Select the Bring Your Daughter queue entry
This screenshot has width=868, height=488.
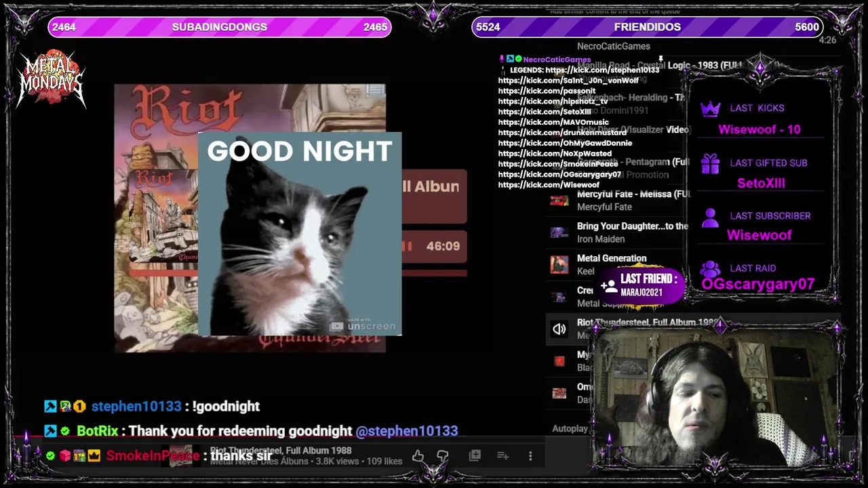(617, 232)
